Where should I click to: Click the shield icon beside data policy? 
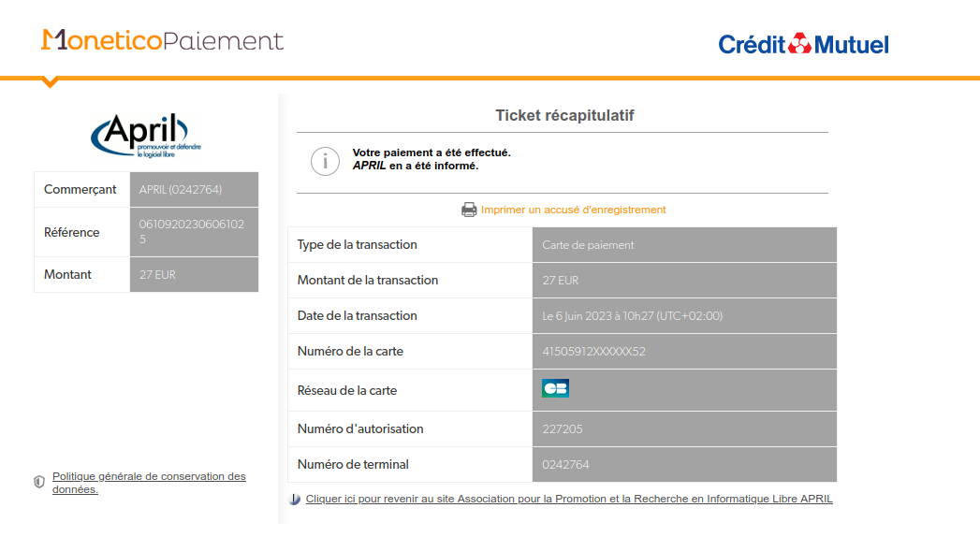tap(39, 482)
